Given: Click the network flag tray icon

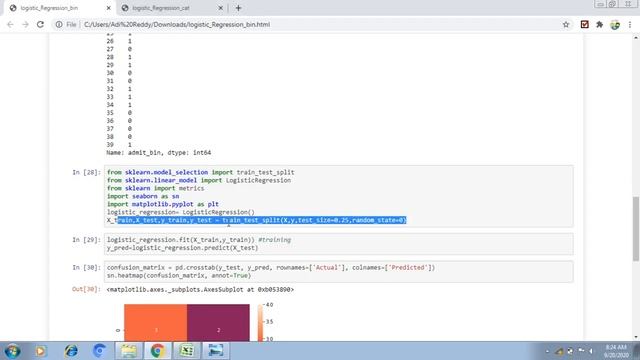Looking at the screenshot, I should pos(580,351).
